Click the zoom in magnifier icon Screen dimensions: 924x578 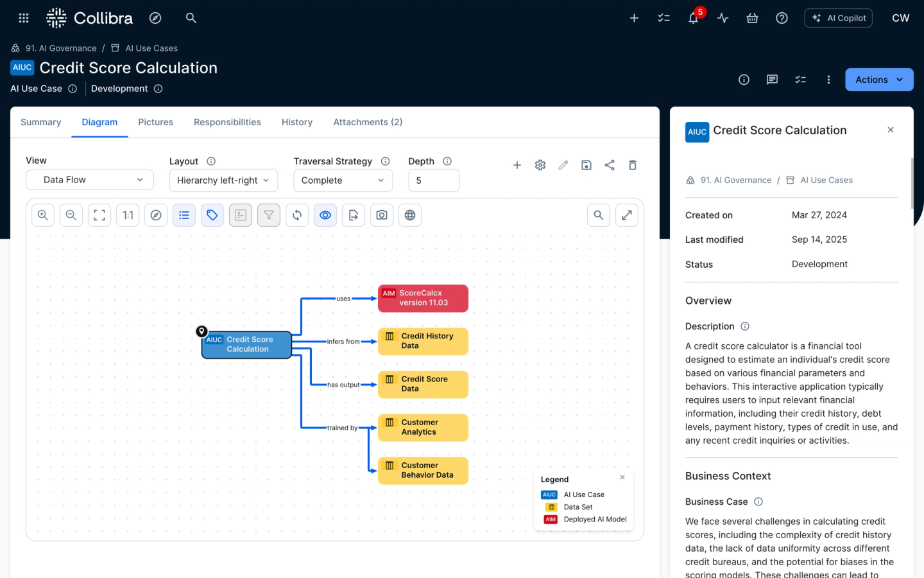click(x=43, y=215)
